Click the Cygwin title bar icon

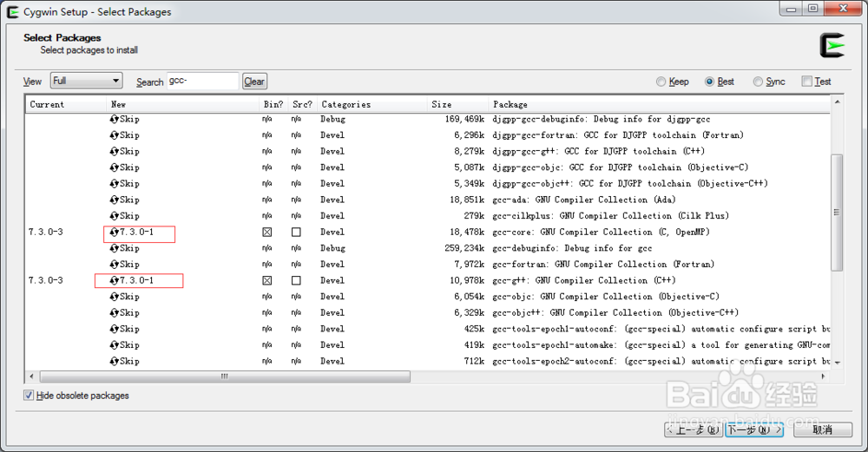[x=13, y=11]
